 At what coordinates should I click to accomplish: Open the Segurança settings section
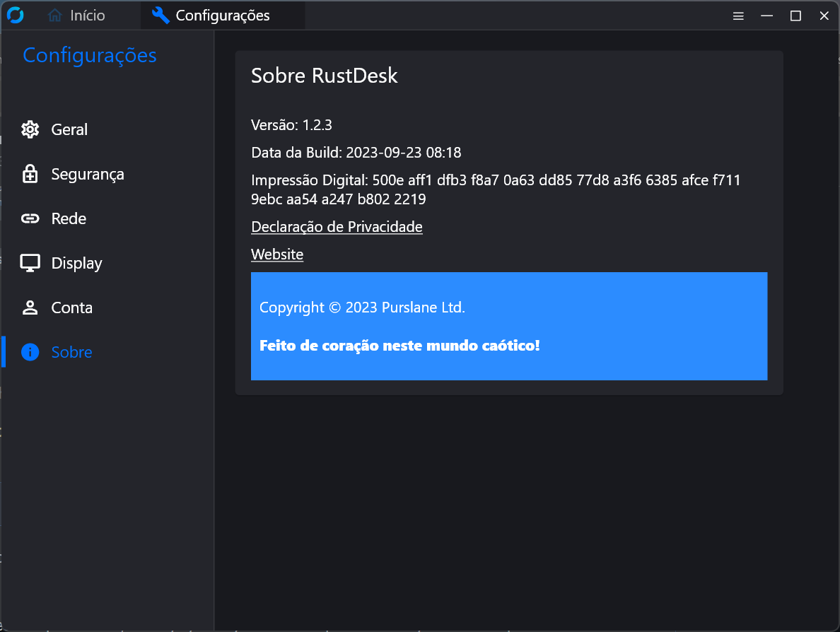click(107, 174)
